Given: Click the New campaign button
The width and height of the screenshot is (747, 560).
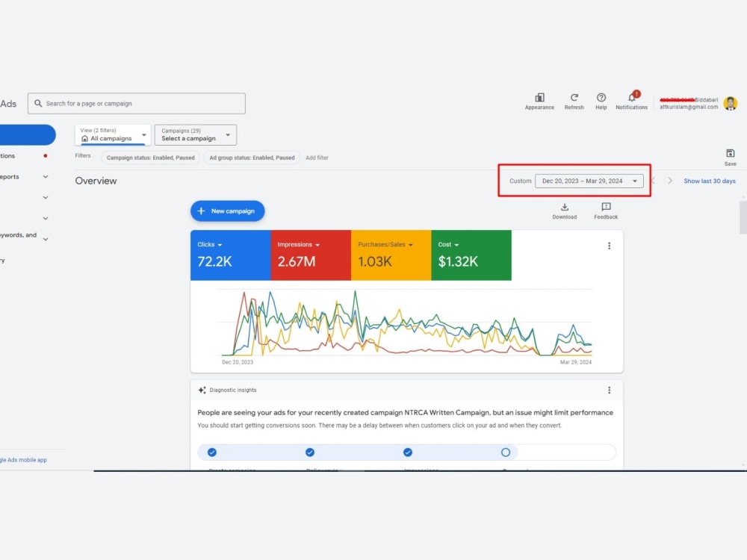Looking at the screenshot, I should [227, 211].
